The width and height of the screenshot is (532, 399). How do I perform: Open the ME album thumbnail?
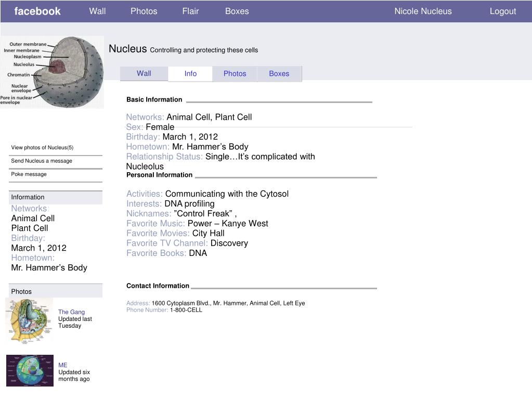point(30,370)
